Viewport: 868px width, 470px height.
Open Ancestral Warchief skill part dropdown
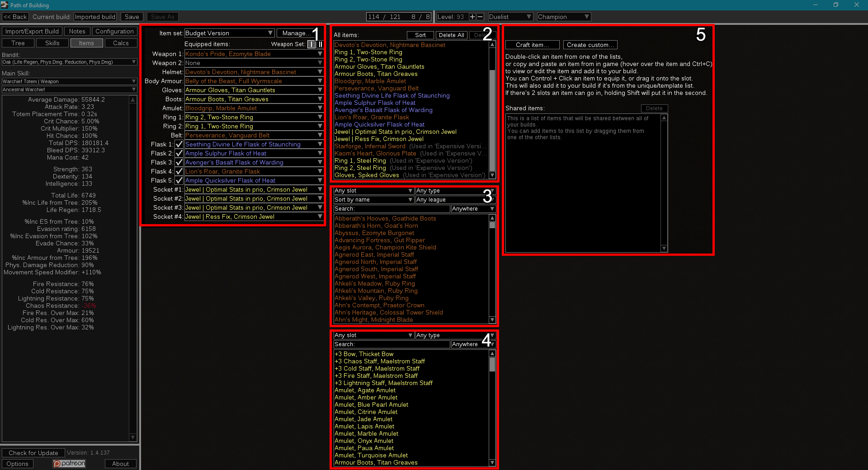click(69, 89)
